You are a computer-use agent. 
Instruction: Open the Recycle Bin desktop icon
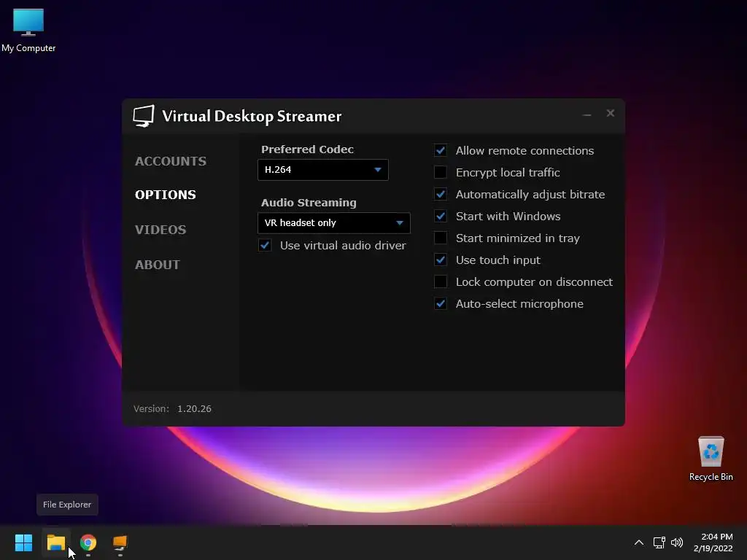pyautogui.click(x=711, y=459)
